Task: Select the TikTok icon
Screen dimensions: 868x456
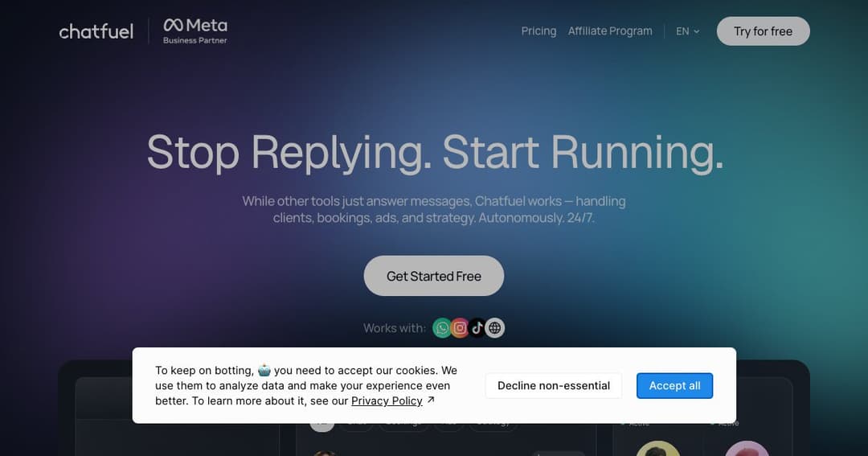Action: [477, 328]
